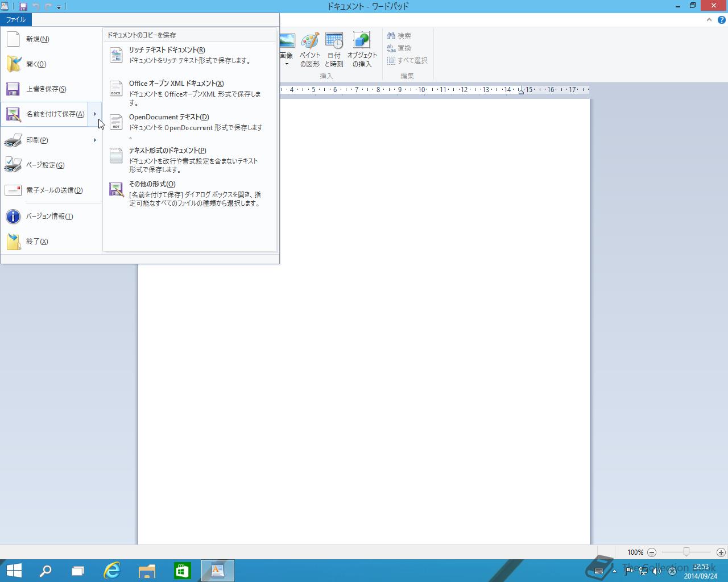Launch Internet Explorer from the taskbar
728x582 pixels.
[112, 571]
